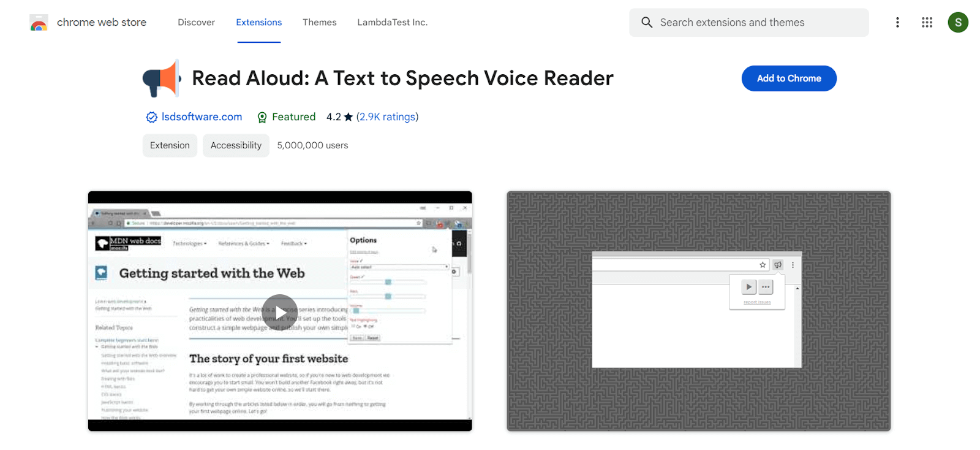The height and width of the screenshot is (450, 980).
Task: Open the 2.9K ratings link
Action: [387, 116]
